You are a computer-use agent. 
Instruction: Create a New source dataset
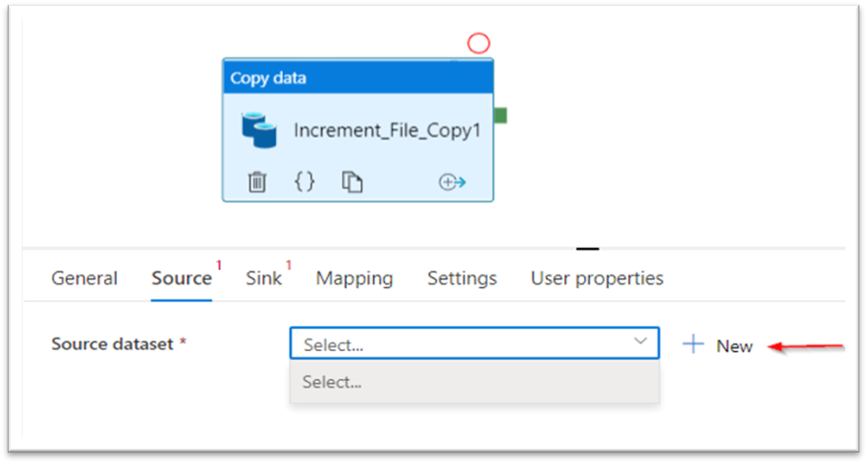tap(719, 345)
